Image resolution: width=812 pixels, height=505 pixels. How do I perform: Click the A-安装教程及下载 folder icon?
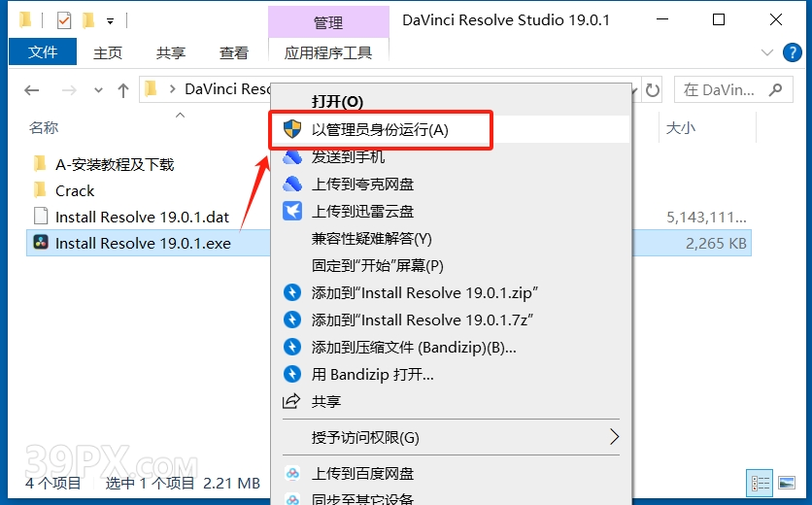(x=40, y=164)
